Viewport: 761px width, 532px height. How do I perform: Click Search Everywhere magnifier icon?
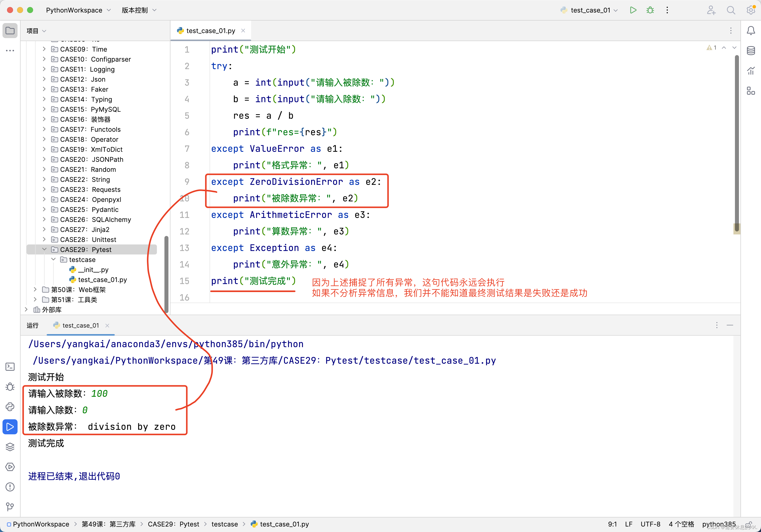pyautogui.click(x=731, y=10)
